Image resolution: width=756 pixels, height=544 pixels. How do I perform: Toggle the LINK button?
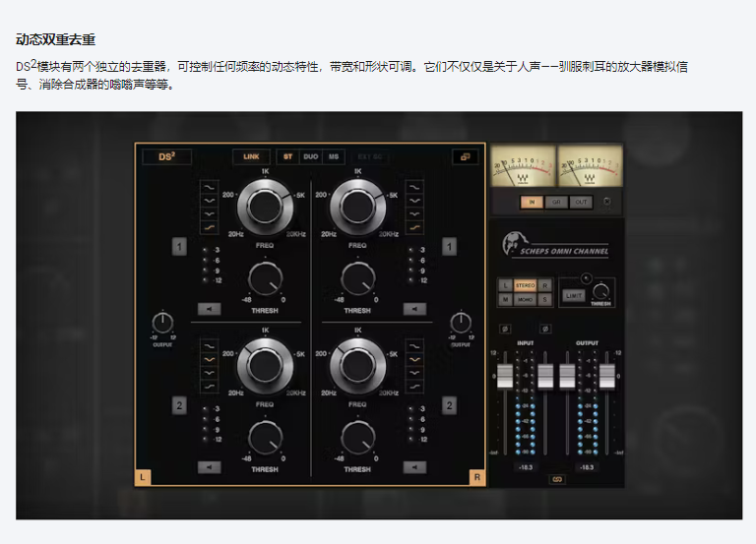click(x=251, y=156)
